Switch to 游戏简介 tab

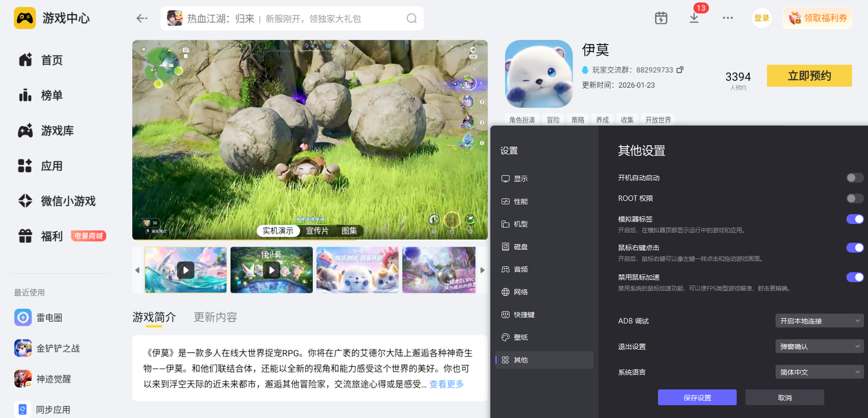(x=154, y=317)
